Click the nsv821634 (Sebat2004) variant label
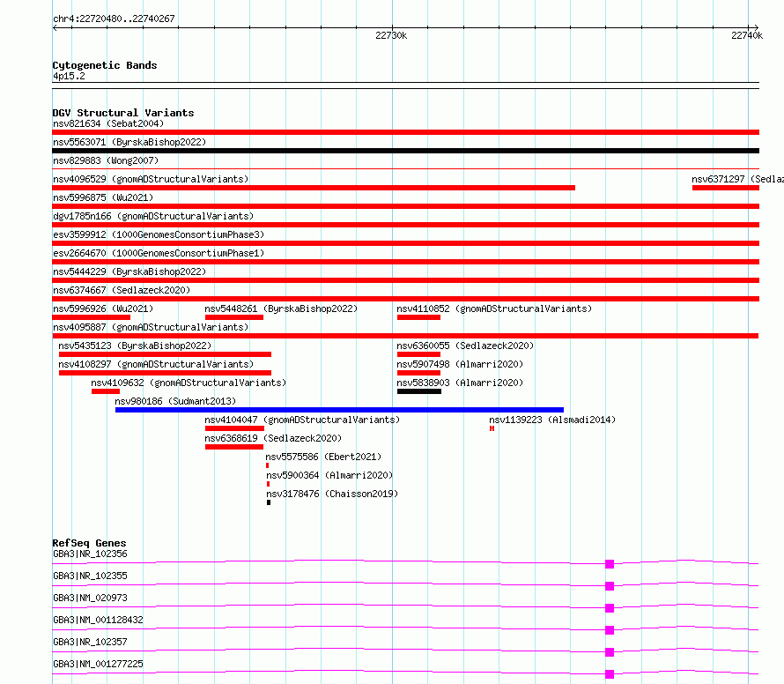 click(x=108, y=123)
